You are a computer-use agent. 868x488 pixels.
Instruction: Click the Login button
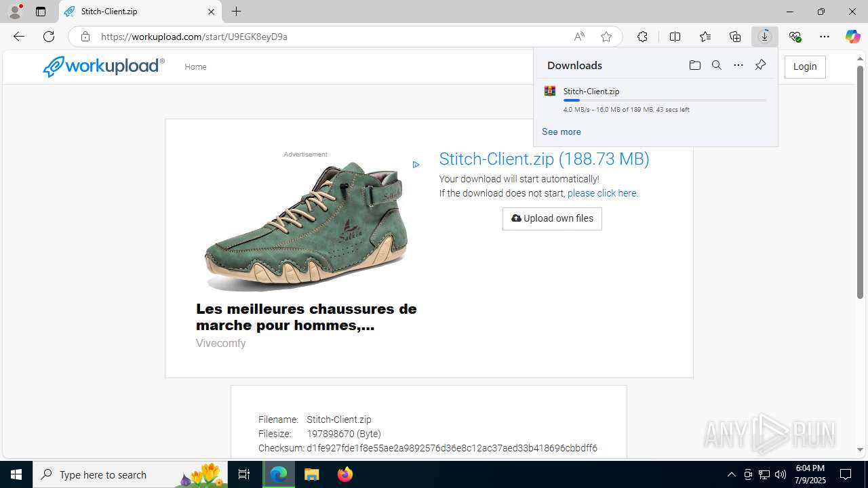pyautogui.click(x=805, y=66)
